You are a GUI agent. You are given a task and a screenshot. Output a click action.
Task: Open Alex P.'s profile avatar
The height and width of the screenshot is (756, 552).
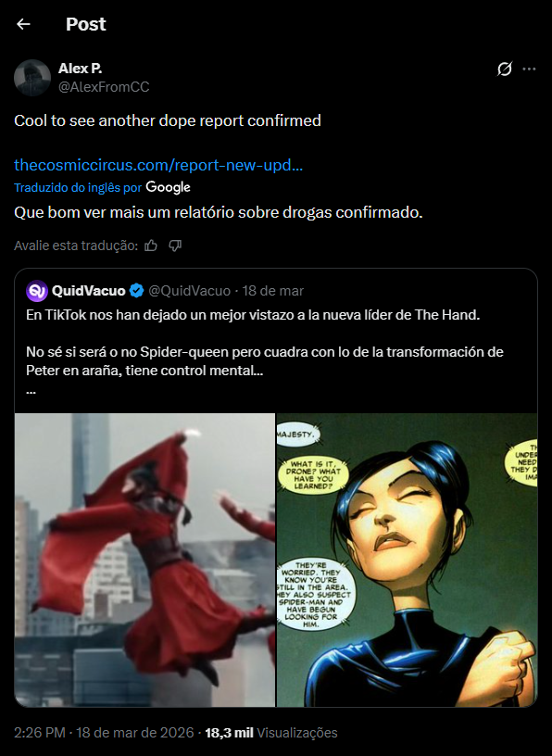coord(32,78)
